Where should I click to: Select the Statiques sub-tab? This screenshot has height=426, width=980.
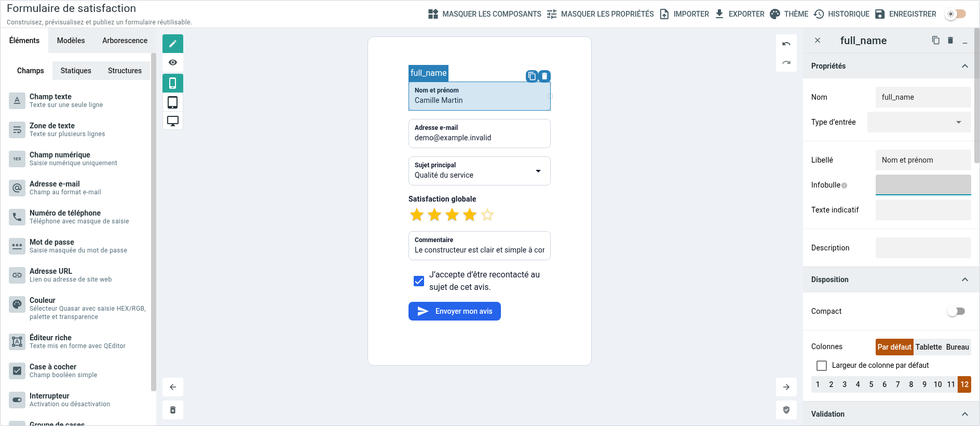point(76,71)
